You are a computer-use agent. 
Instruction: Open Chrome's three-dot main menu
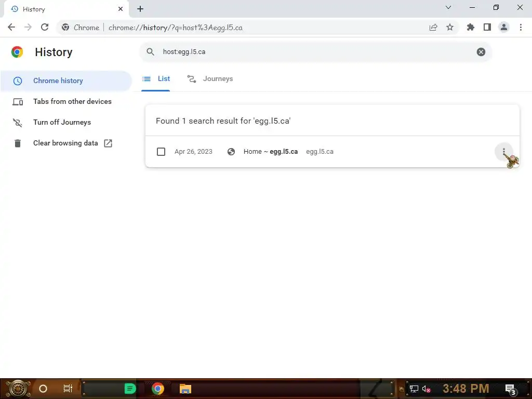521,28
